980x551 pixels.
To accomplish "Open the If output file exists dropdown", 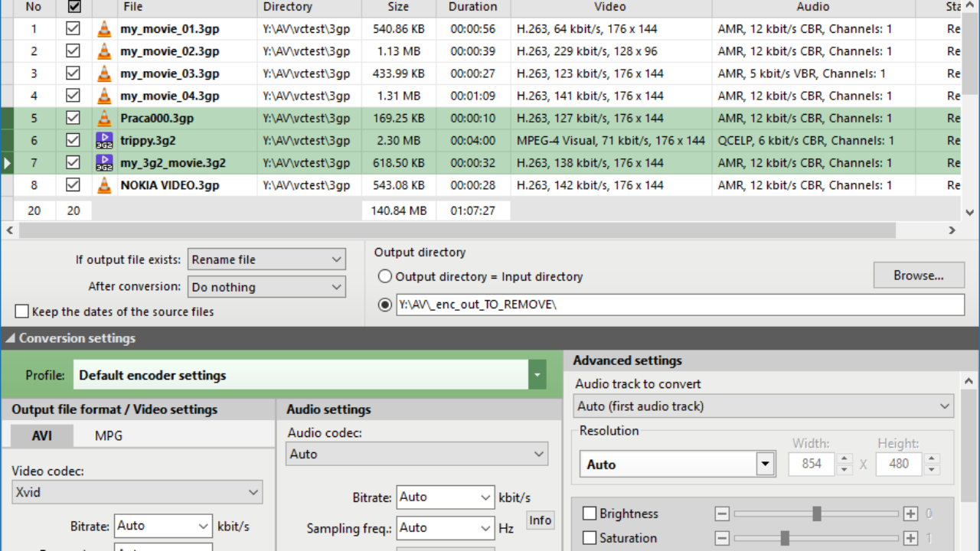I will click(266, 259).
